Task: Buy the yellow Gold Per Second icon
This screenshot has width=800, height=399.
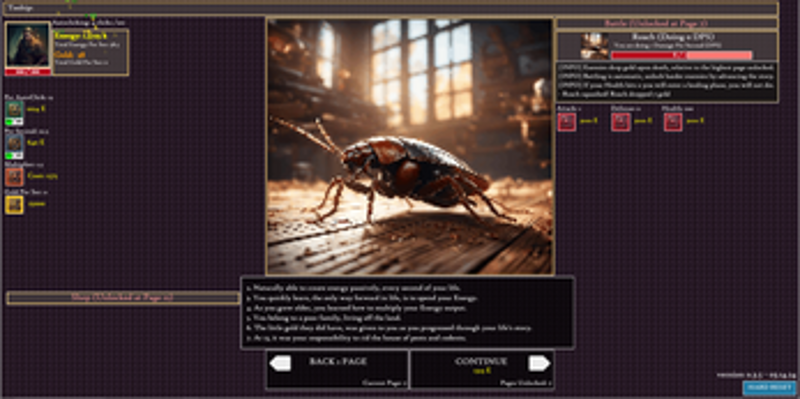Action: [14, 205]
